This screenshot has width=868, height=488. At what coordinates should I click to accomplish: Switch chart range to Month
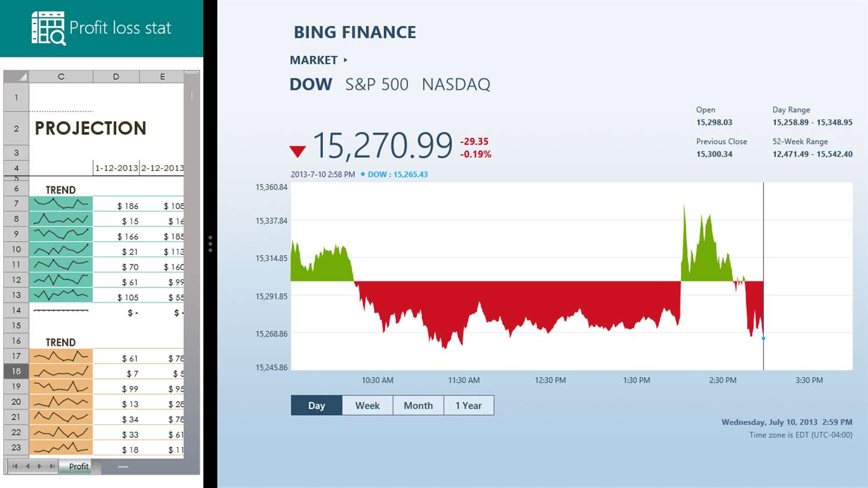tap(418, 405)
